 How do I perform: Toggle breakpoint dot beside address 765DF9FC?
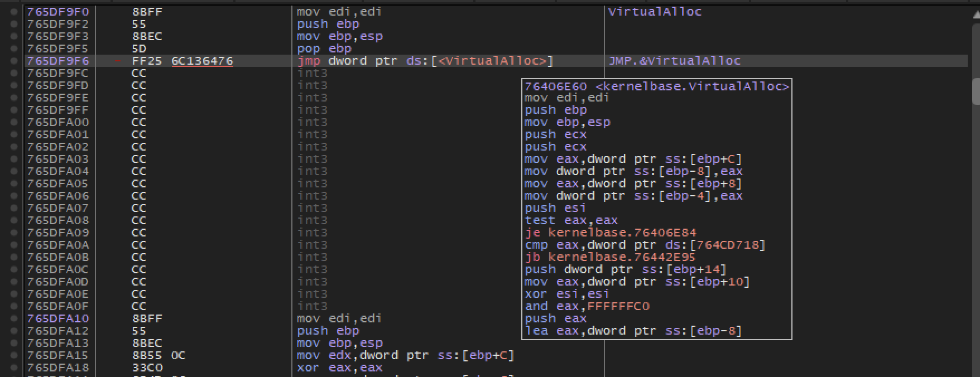click(13, 73)
